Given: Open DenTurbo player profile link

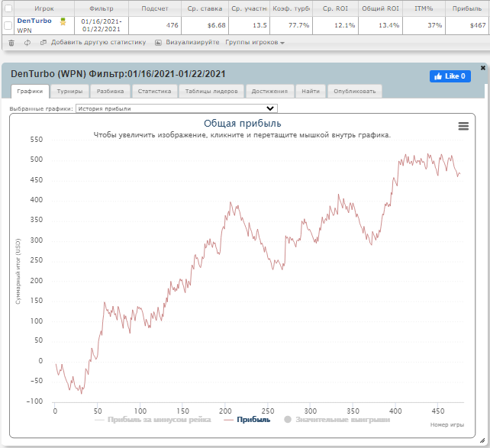Looking at the screenshot, I should pyautogui.click(x=34, y=21).
